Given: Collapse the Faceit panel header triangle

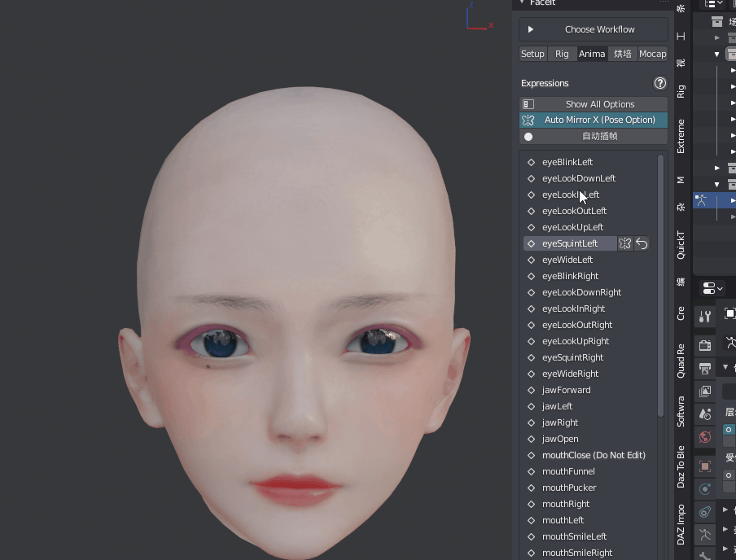Looking at the screenshot, I should tap(522, 2).
